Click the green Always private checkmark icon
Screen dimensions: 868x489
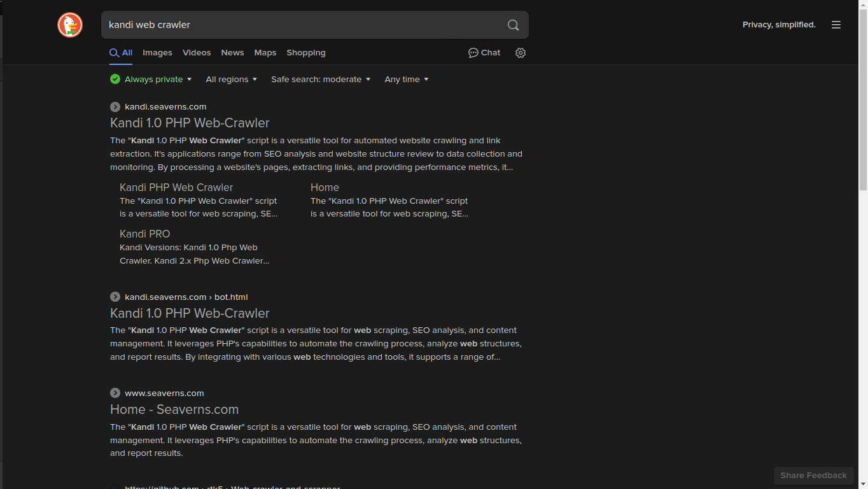click(x=115, y=79)
